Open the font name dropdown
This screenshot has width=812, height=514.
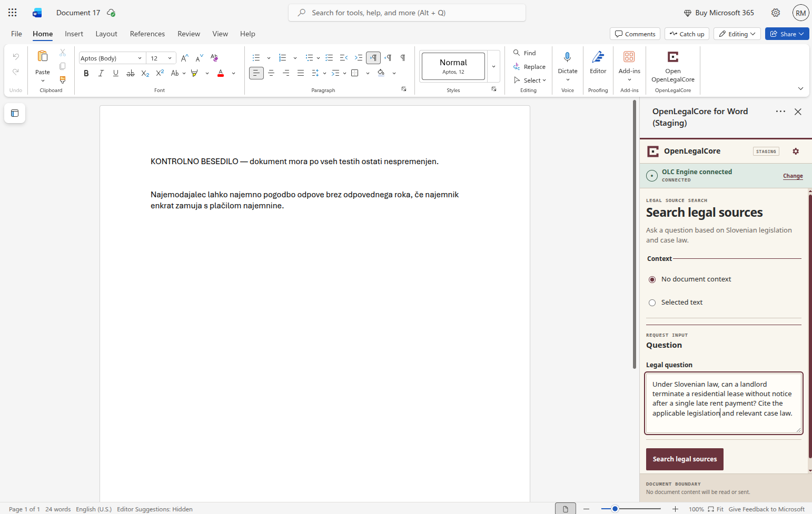pos(140,58)
